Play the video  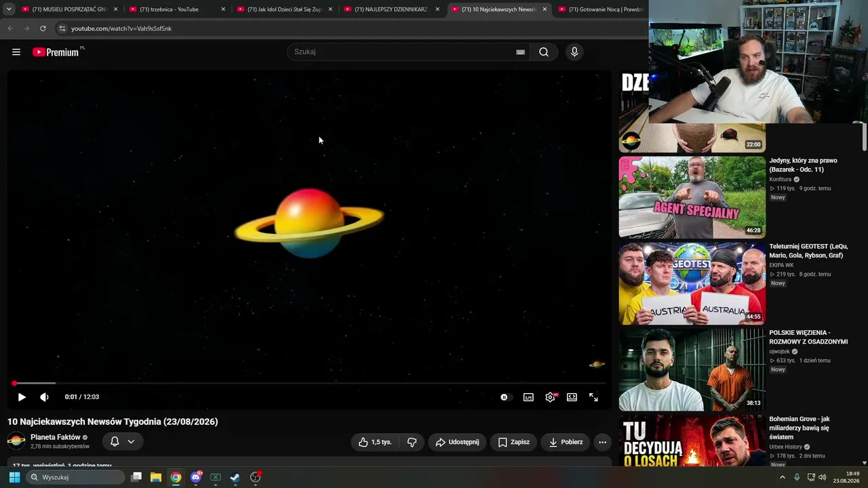(22, 397)
